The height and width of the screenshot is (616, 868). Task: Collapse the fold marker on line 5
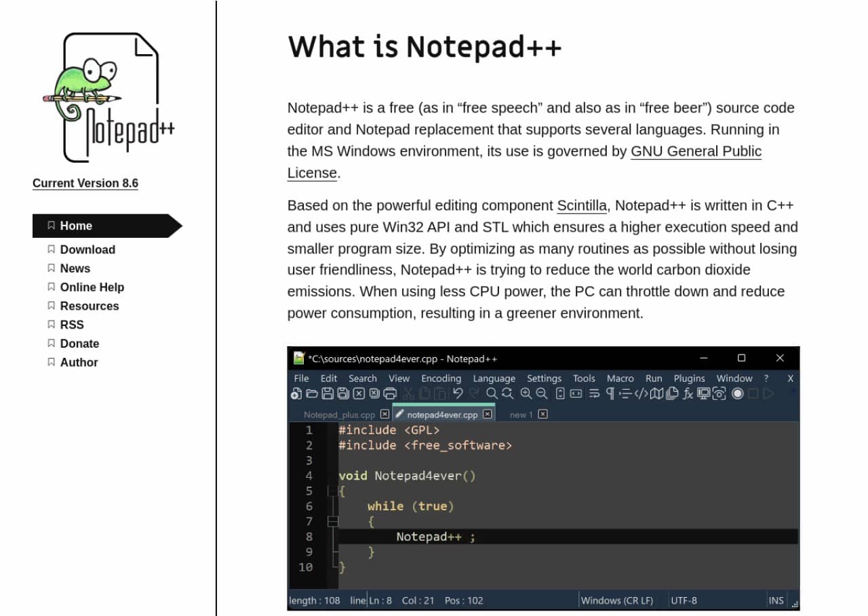(x=332, y=491)
